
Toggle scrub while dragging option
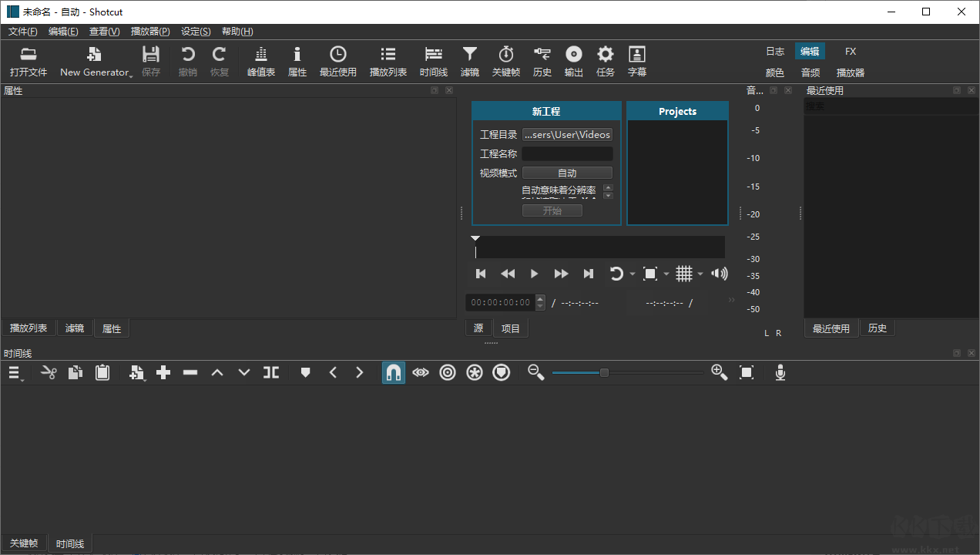pos(420,372)
